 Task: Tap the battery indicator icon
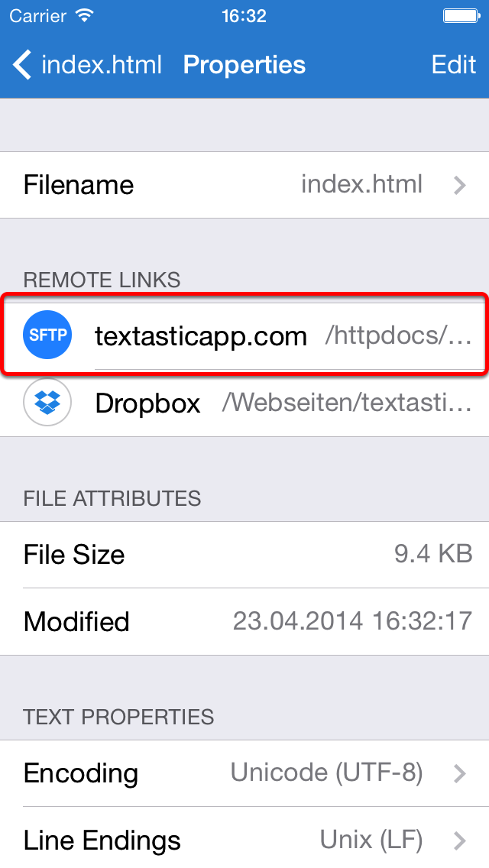click(461, 15)
